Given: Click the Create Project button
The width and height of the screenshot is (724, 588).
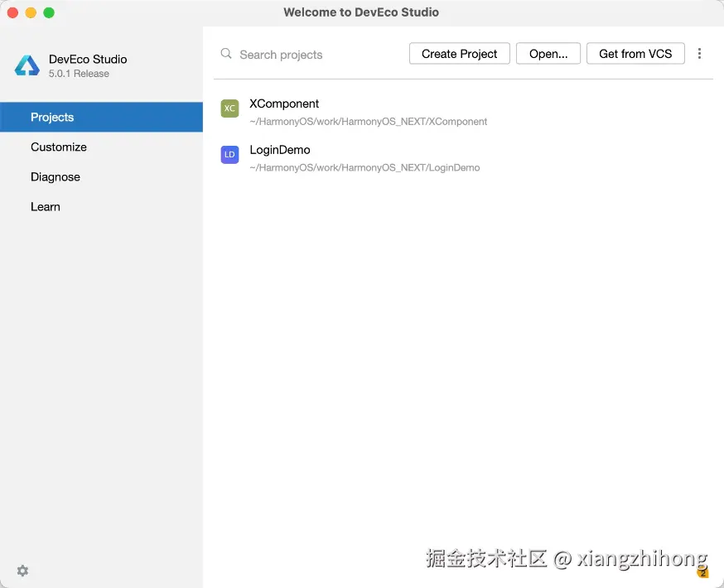Looking at the screenshot, I should click(460, 54).
